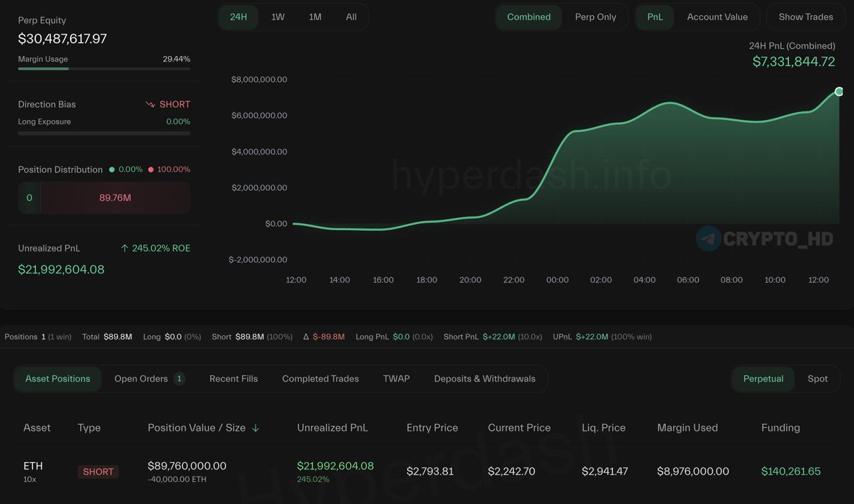Click the position value $89,760,000.00
Viewport: 854px width, 504px height.
187,466
